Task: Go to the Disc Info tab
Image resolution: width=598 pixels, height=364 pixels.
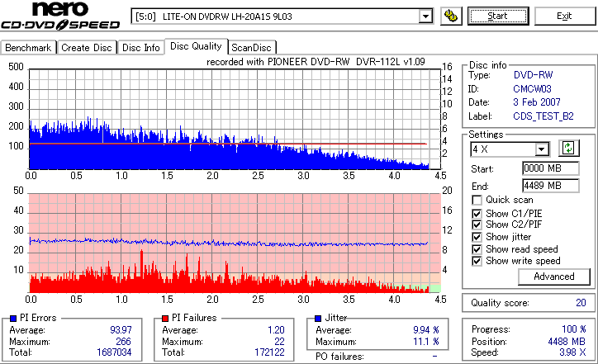Action: click(140, 48)
